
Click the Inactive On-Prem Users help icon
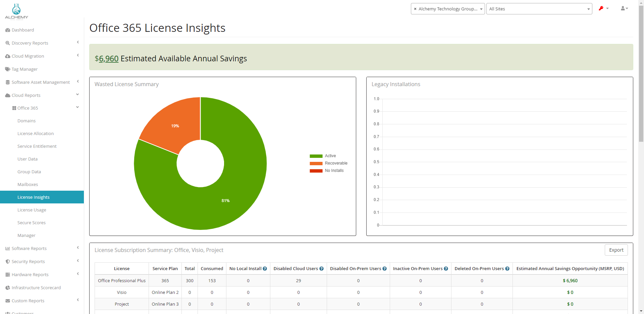pyautogui.click(x=446, y=269)
